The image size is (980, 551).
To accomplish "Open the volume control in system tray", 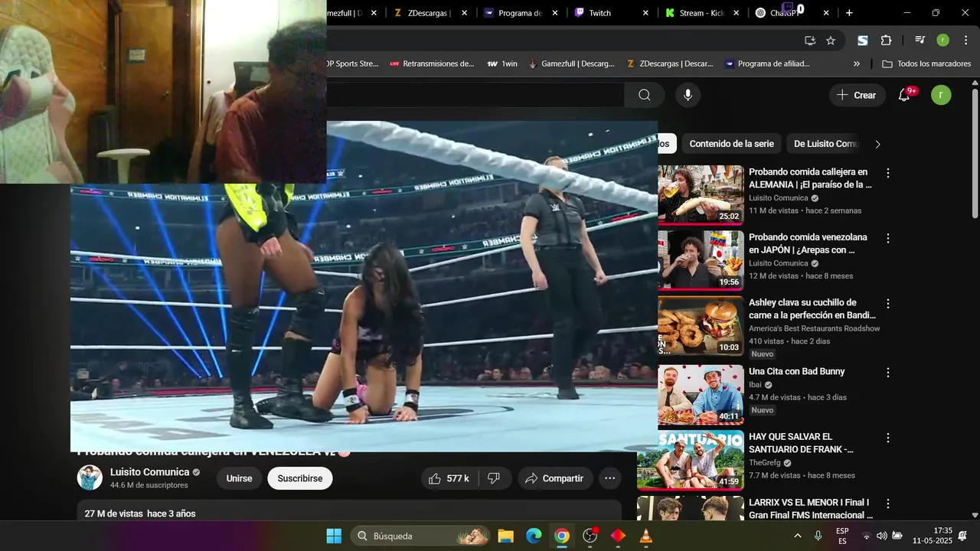I will pyautogui.click(x=881, y=536).
